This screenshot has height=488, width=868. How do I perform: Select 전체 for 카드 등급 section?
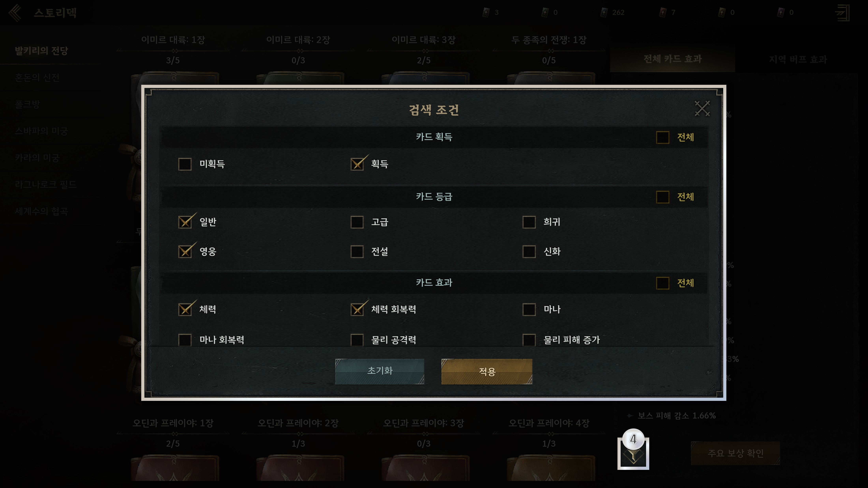click(662, 197)
